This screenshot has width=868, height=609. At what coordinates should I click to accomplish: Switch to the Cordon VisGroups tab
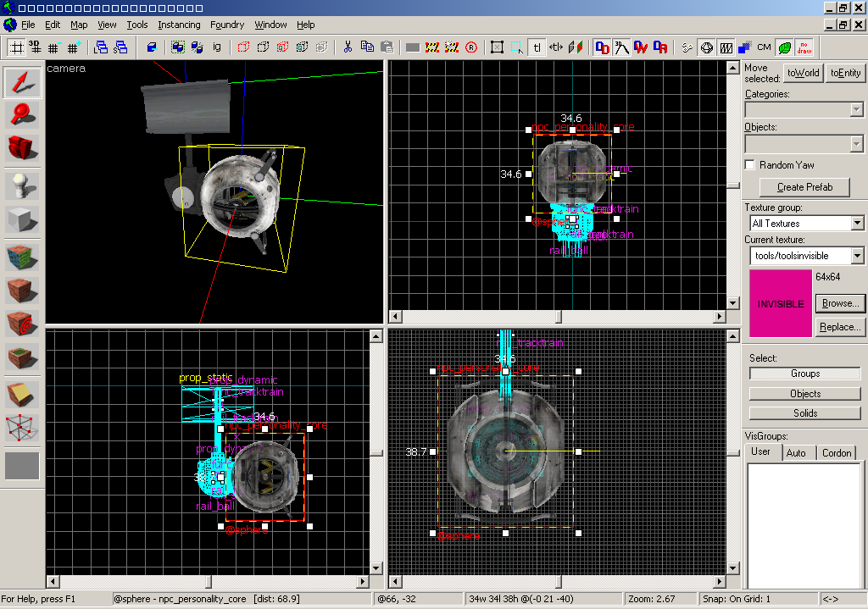[837, 452]
